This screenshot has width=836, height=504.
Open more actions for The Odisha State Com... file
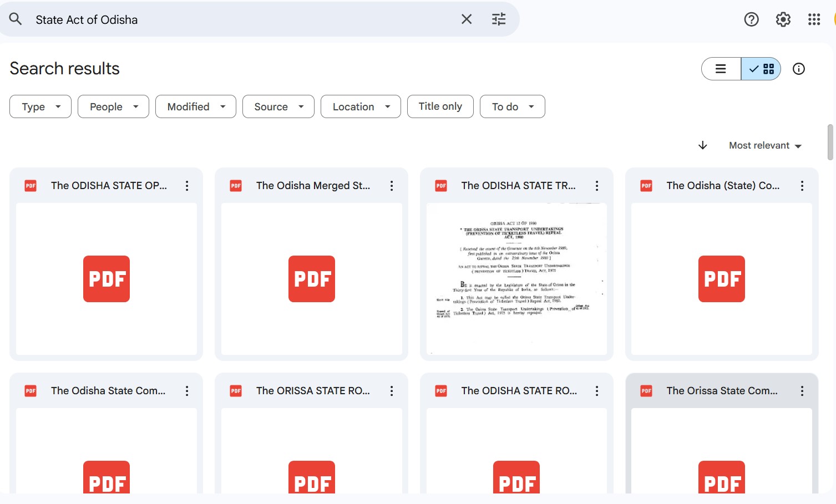click(x=187, y=391)
